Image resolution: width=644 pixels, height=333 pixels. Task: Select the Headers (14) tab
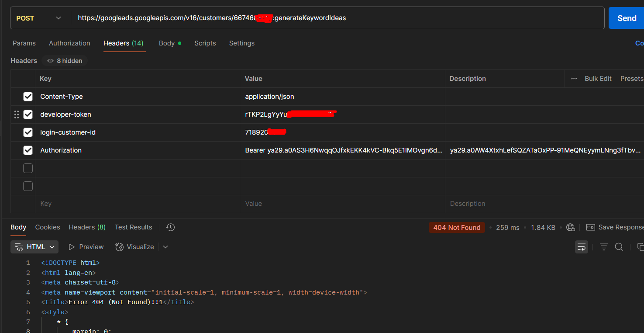point(124,43)
